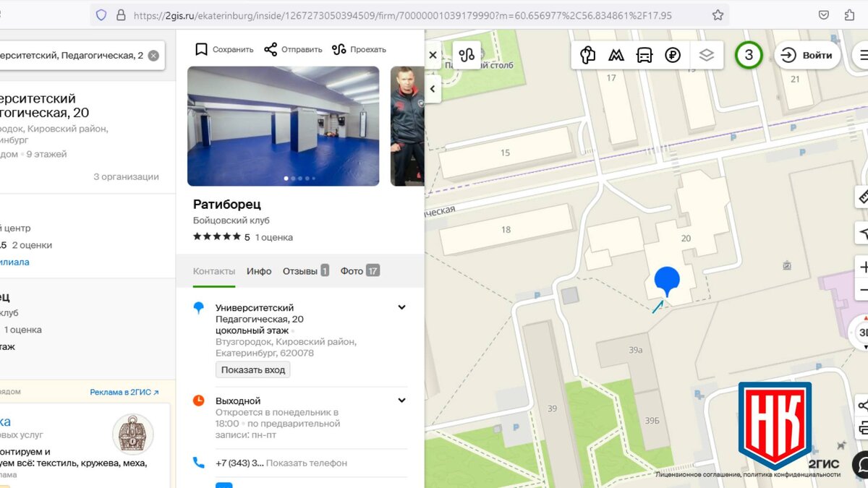Open the ruler measurement tool
The width and height of the screenshot is (868, 488).
[862, 197]
